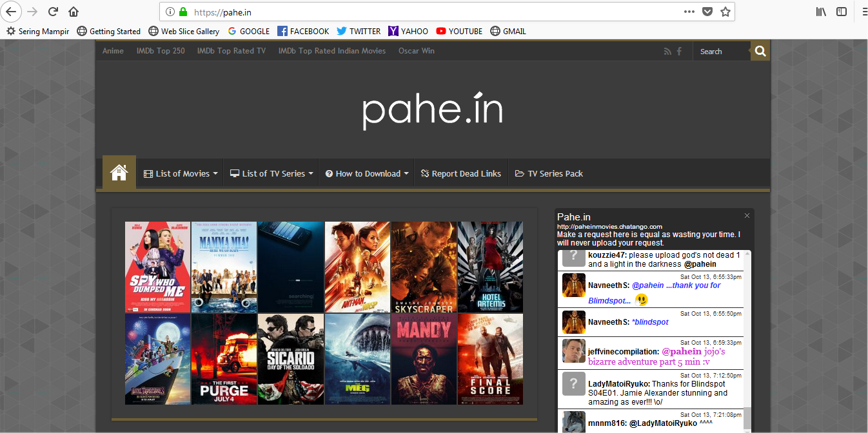Open the Mandy movie poster

[424, 359]
